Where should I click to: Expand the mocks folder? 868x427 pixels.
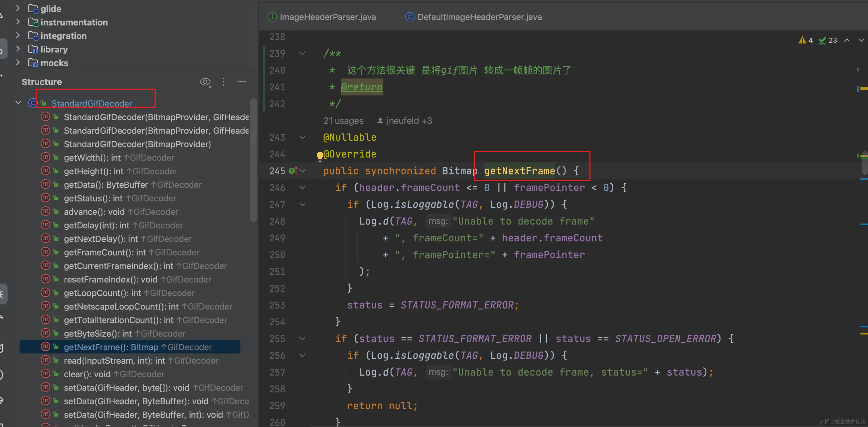pyautogui.click(x=18, y=63)
